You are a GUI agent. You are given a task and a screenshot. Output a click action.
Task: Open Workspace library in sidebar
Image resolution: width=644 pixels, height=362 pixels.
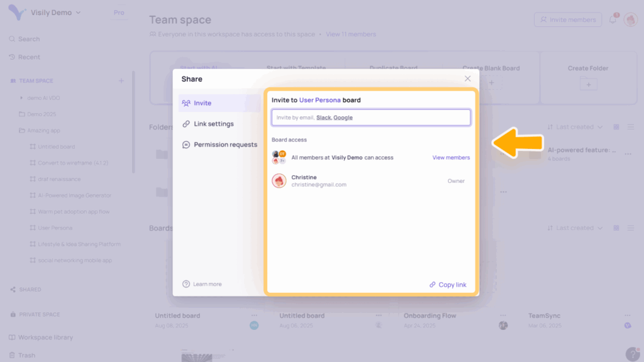(x=45, y=337)
